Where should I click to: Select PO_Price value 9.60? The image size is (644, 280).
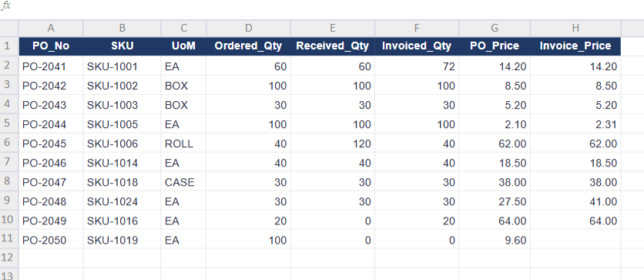click(x=495, y=240)
